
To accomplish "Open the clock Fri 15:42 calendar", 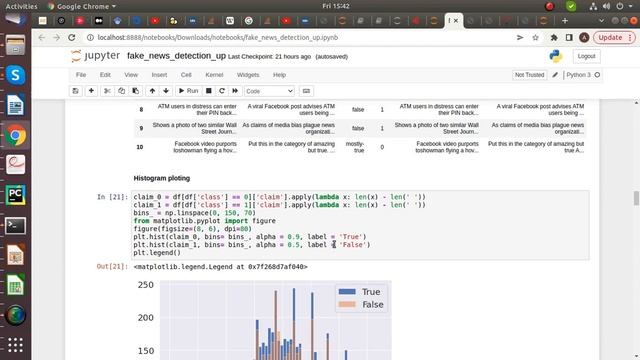I will [x=336, y=6].
